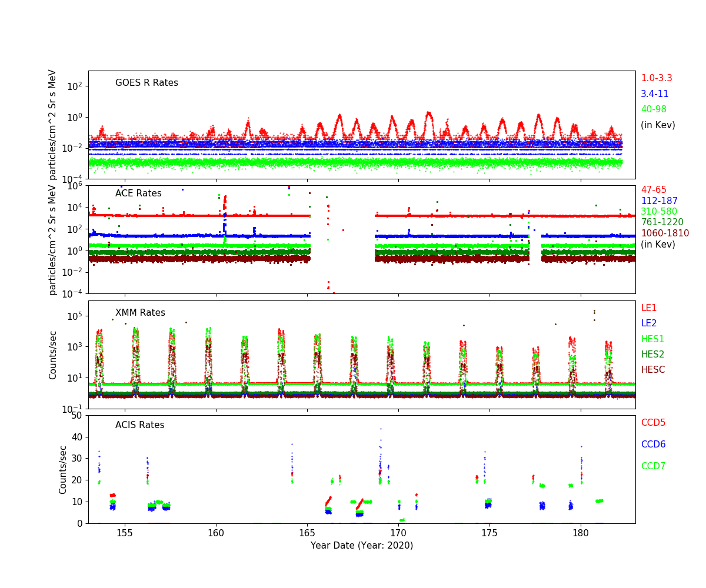
Task: Click the ACIS Rates panel title
Action: [139, 425]
